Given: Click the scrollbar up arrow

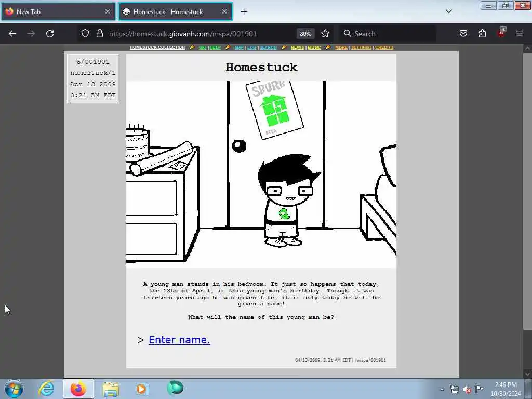Looking at the screenshot, I should click(x=527, y=48).
